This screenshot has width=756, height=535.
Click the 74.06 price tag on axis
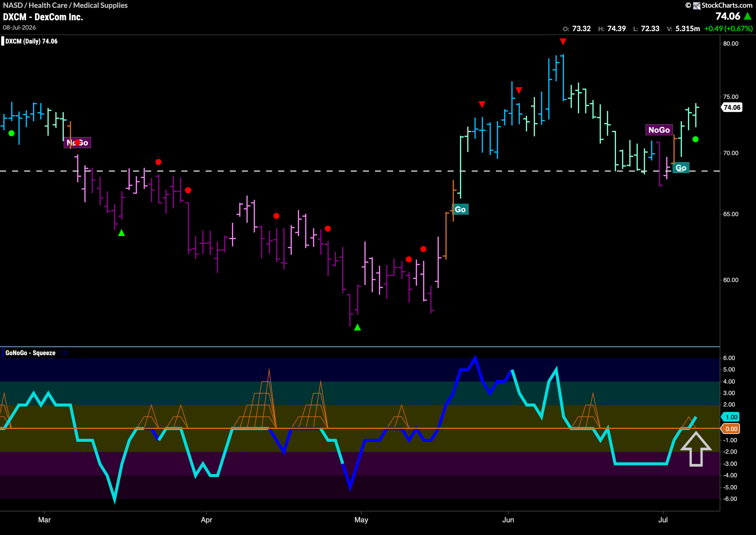pyautogui.click(x=732, y=107)
